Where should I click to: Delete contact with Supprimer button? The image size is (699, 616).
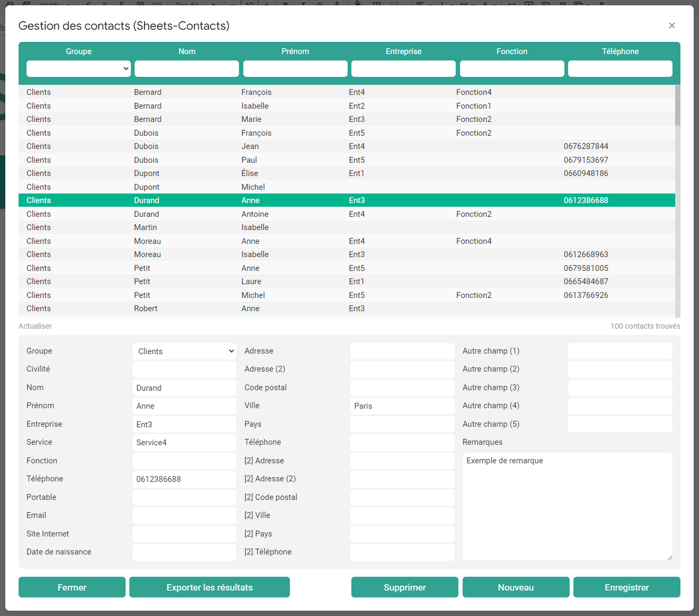405,587
